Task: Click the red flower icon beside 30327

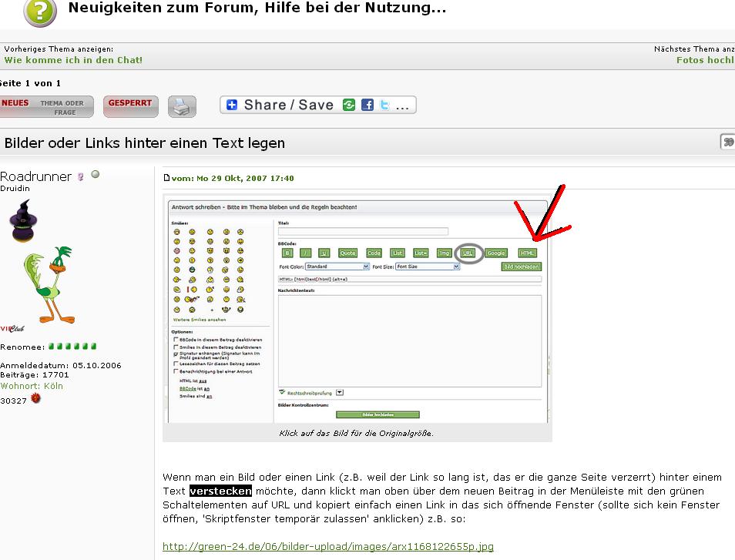Action: tap(35, 399)
